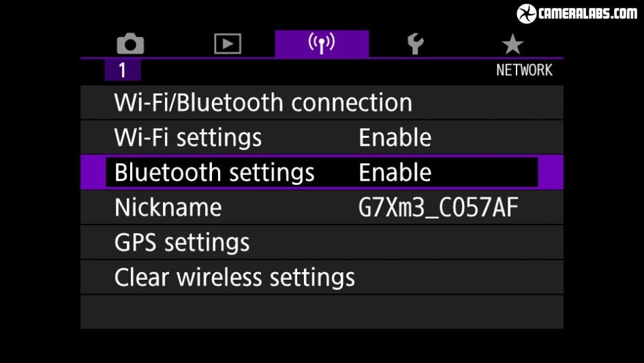Click the blank row below Clear wireless settings
644x363 pixels.
coord(322,312)
